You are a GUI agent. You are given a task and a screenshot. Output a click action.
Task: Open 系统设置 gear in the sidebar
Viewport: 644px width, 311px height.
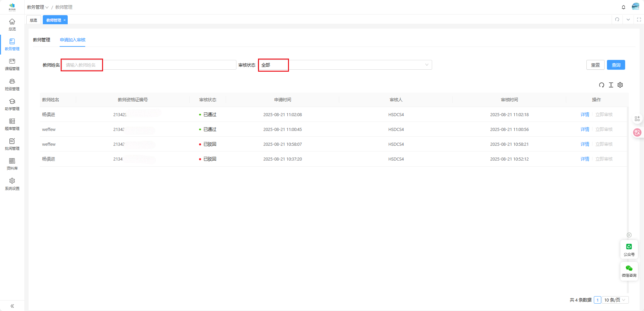[12, 184]
